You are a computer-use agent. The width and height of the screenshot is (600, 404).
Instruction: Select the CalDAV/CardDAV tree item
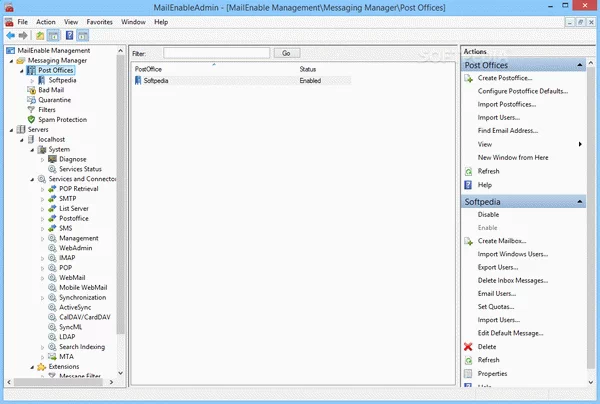click(85, 317)
